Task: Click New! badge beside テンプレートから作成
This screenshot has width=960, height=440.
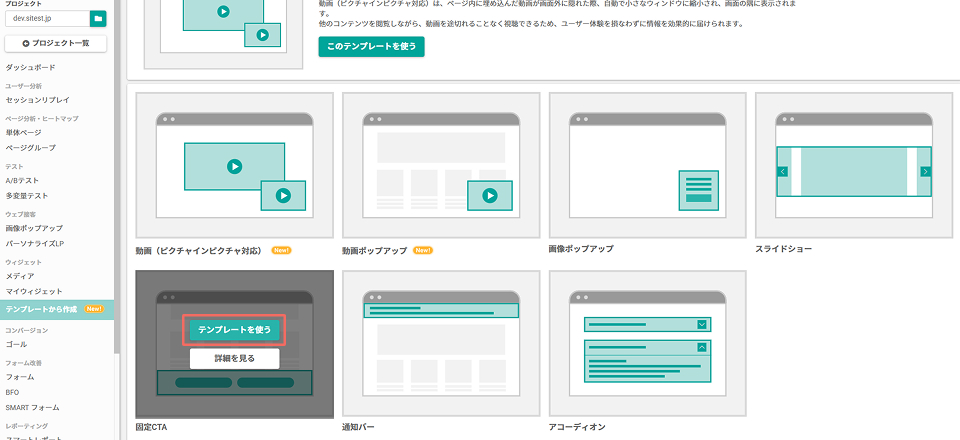Action: click(x=94, y=309)
